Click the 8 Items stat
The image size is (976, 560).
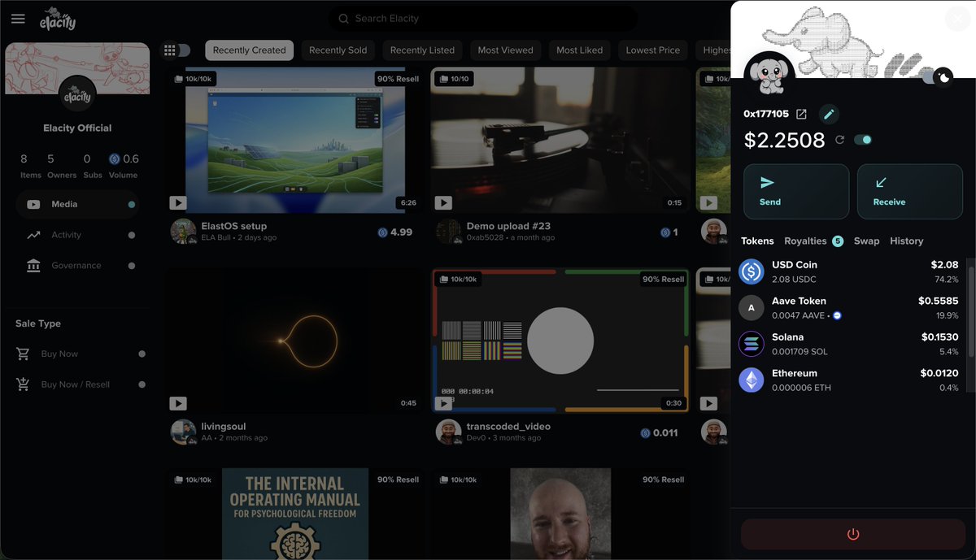click(31, 166)
